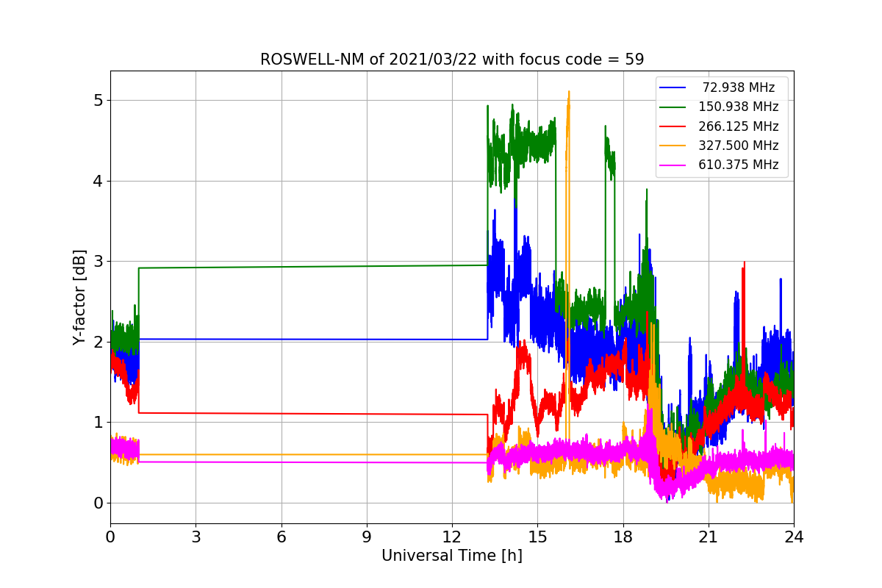Screen dimensions: 882x588
Task: Select the 327.500 MHz legend label
Action: 739,146
